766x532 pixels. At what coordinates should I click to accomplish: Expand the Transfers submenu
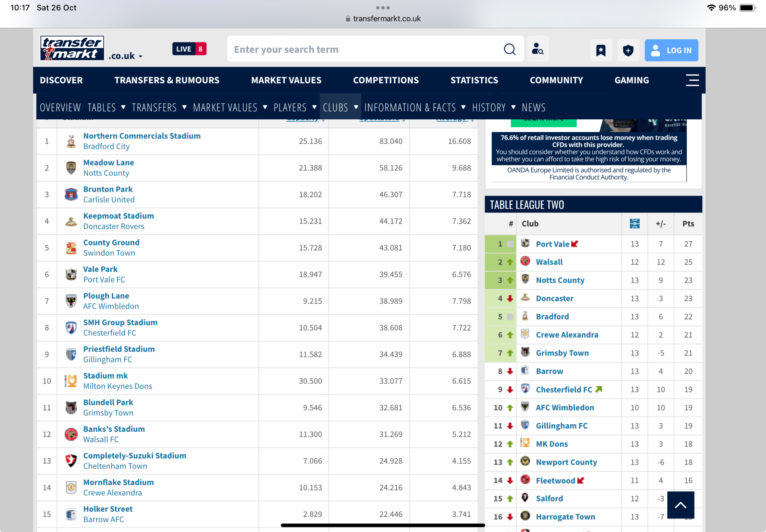point(184,107)
